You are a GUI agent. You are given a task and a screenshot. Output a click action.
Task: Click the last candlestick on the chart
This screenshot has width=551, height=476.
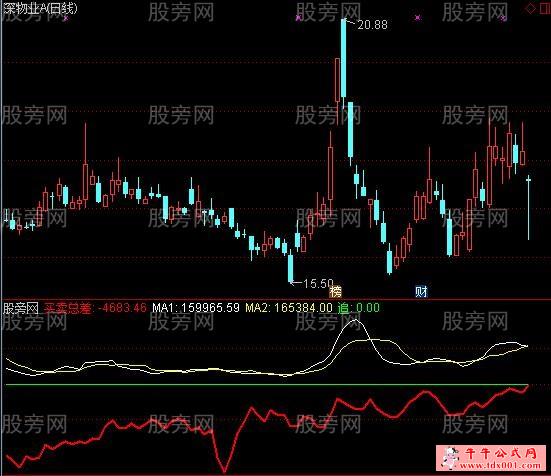point(528,207)
